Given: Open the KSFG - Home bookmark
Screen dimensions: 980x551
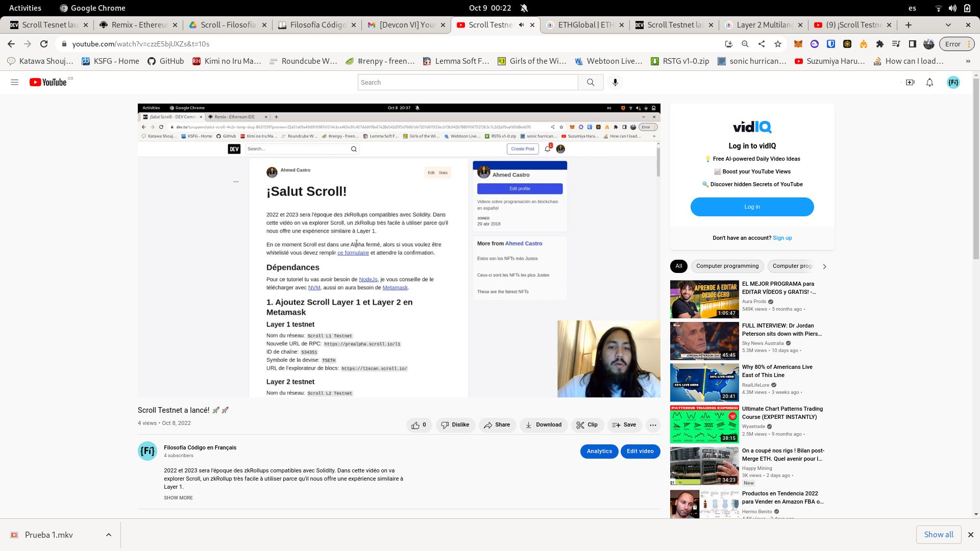Looking at the screenshot, I should click(111, 61).
